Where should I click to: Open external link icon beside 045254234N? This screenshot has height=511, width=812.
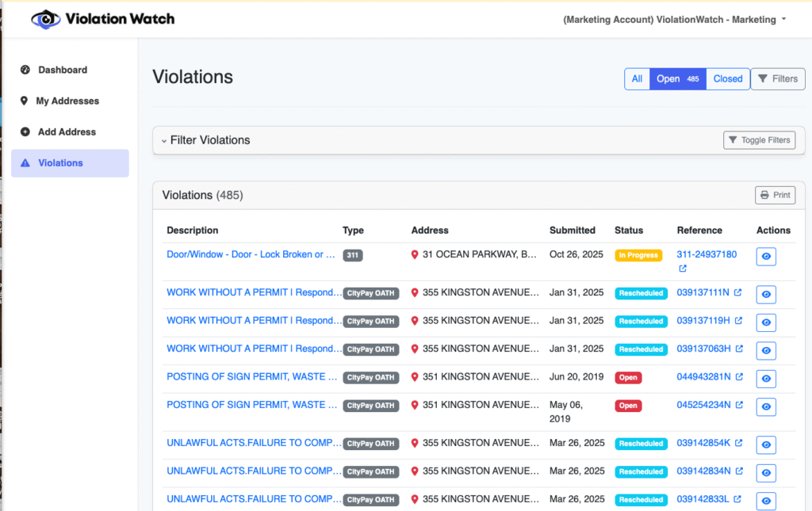pyautogui.click(x=739, y=405)
